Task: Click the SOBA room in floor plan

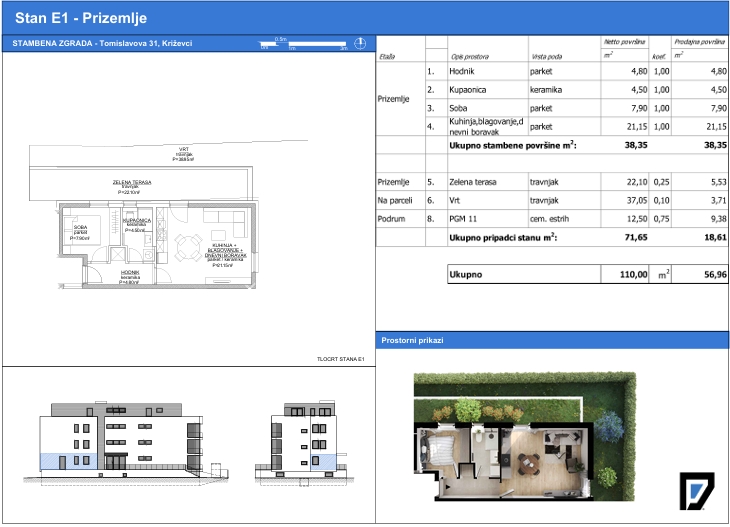Action: click(x=80, y=232)
